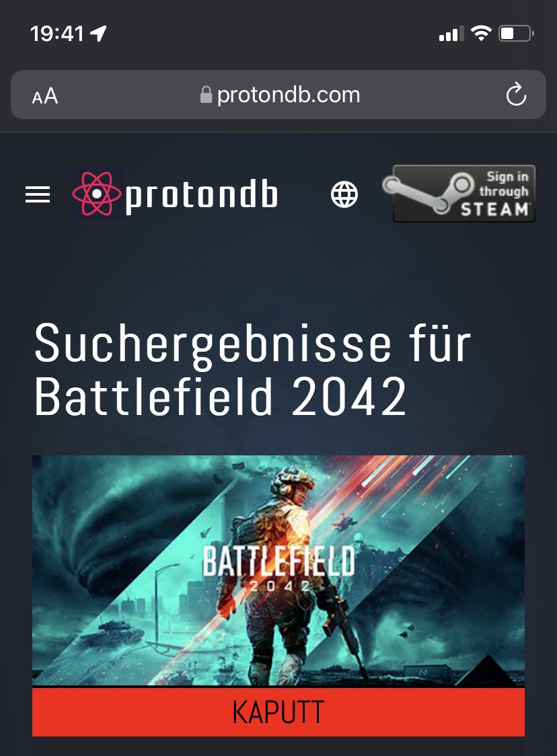Screen dimensions: 557x756
Task: Click the soldier in the game artwork
Action: [285, 574]
